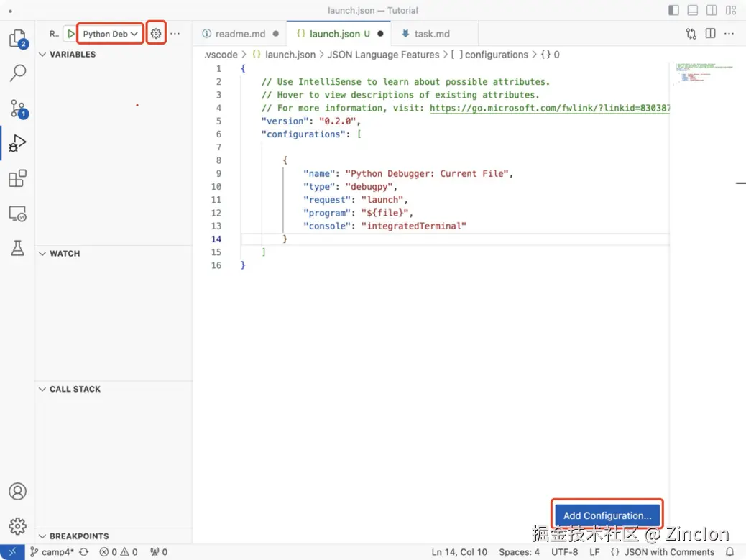The width and height of the screenshot is (746, 560).
Task: Click the "0.2.0" version value
Action: click(337, 121)
